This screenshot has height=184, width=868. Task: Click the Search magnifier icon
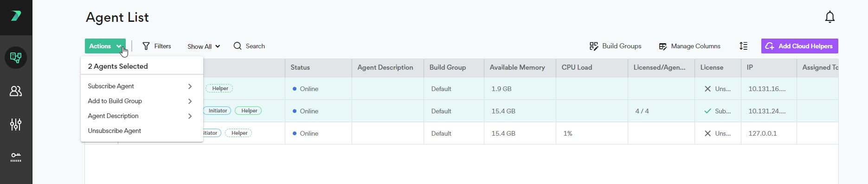(x=238, y=46)
